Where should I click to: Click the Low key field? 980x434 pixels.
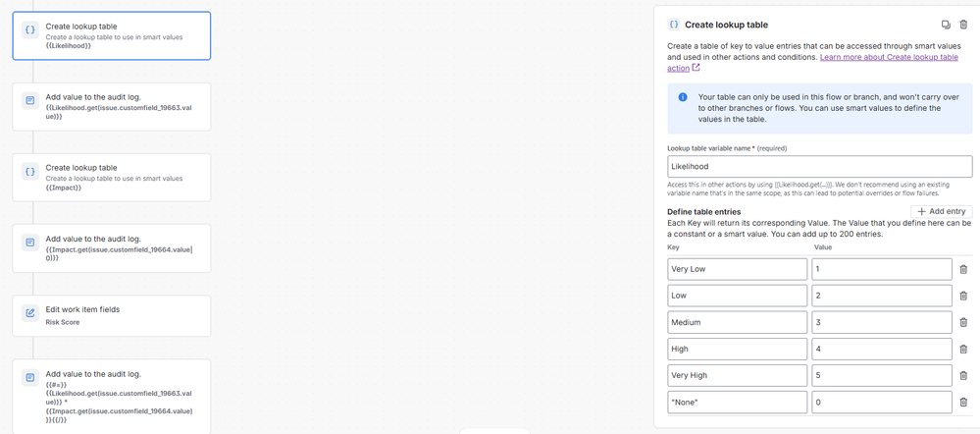[x=738, y=296]
